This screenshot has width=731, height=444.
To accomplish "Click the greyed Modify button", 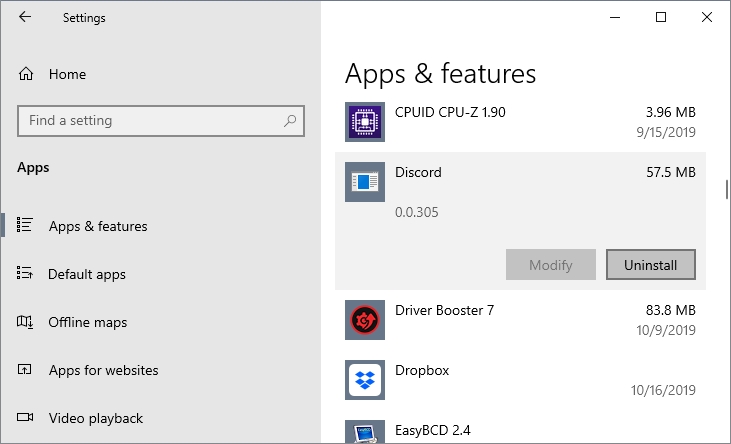I will coord(550,265).
